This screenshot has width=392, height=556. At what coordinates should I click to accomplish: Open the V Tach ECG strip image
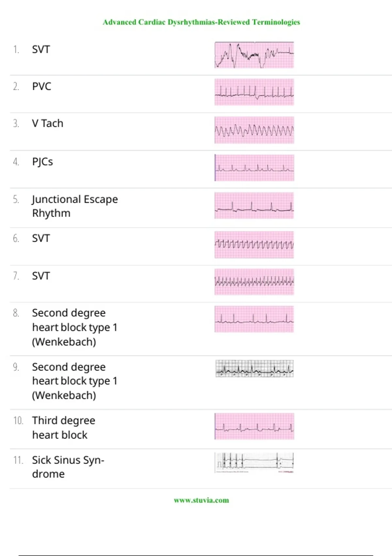(254, 130)
